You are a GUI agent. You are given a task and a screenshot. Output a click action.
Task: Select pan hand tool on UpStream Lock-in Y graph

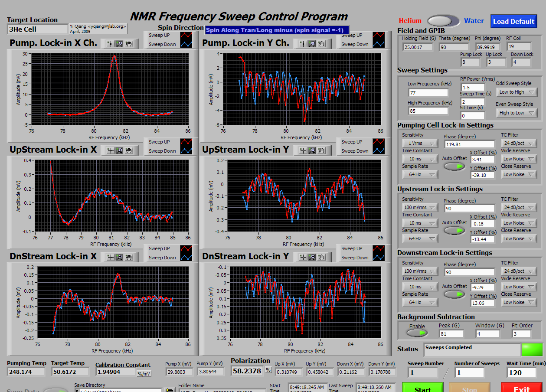coord(321,150)
